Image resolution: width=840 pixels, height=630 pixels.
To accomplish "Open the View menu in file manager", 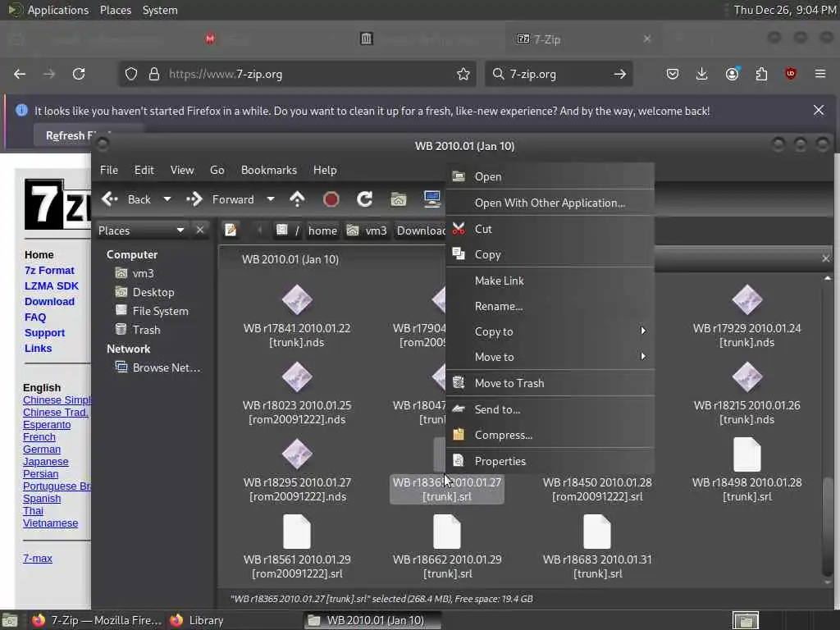I will click(182, 170).
